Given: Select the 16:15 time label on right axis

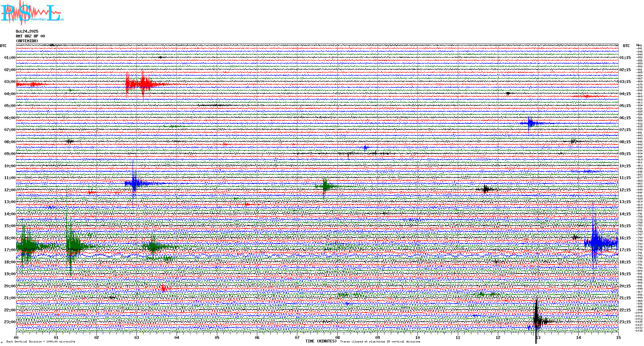Looking at the screenshot, I should tap(625, 238).
